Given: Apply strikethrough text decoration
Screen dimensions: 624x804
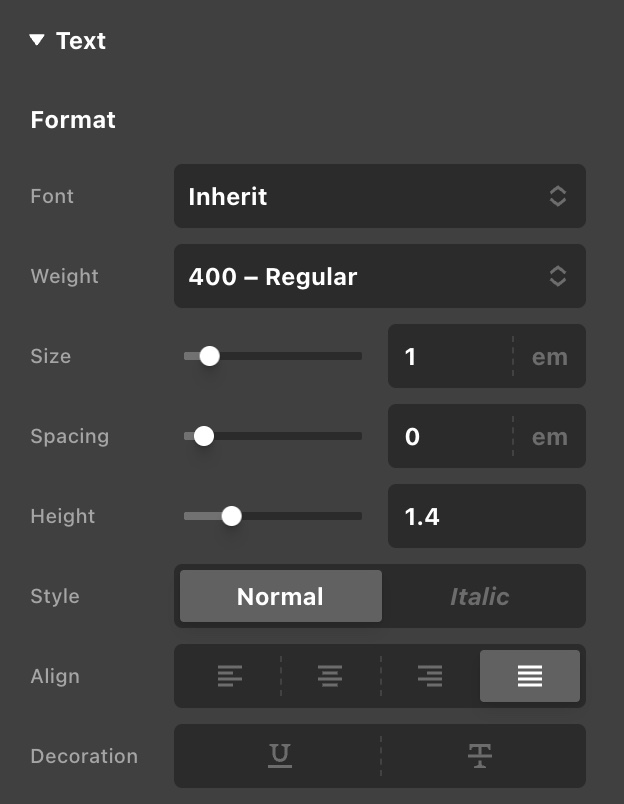Looking at the screenshot, I should pyautogui.click(x=480, y=756).
